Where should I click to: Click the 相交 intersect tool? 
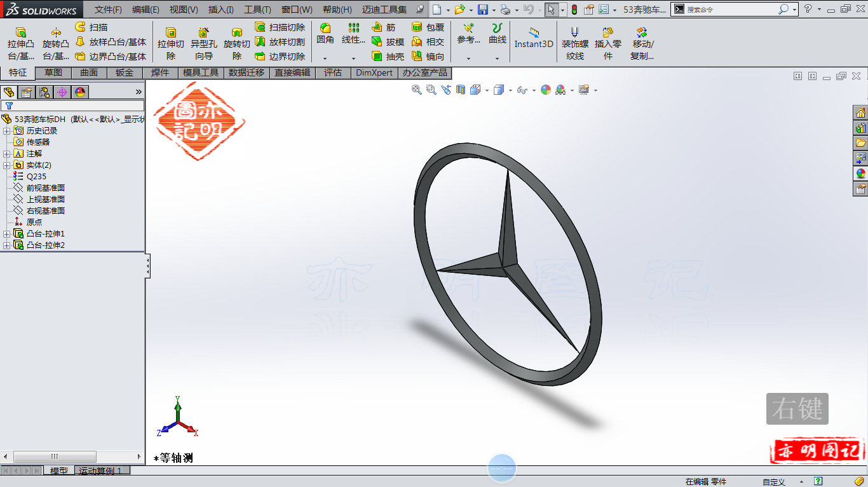coord(428,42)
